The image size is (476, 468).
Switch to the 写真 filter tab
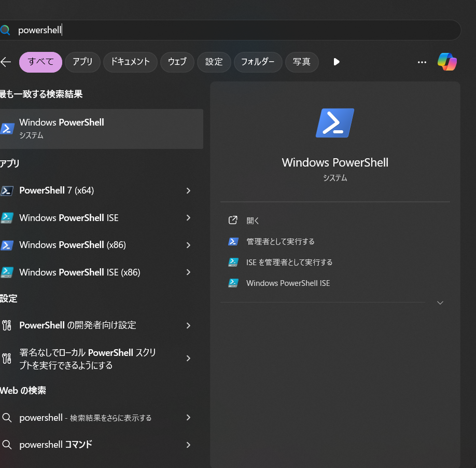(x=302, y=62)
